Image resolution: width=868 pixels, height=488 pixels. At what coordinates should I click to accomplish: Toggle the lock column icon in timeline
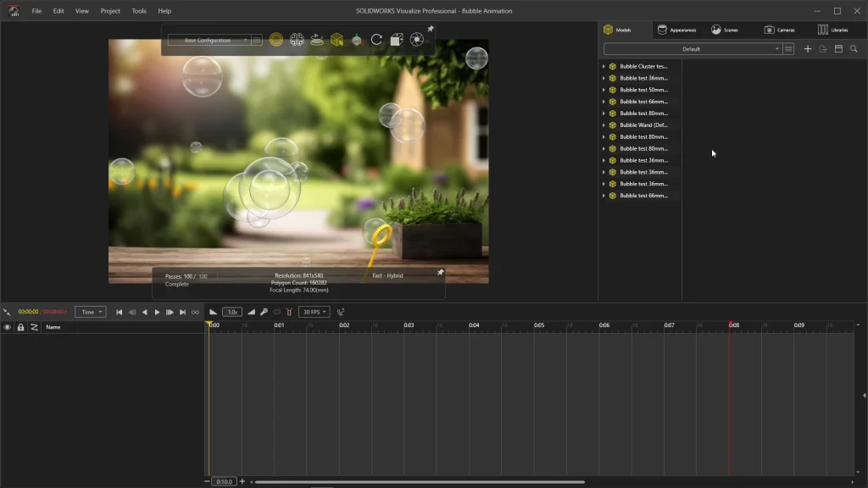[x=21, y=327]
